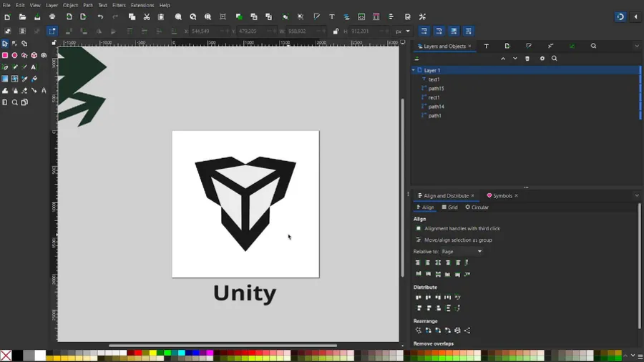
Task: Select the Eraser tool
Action: pyautogui.click(x=24, y=90)
